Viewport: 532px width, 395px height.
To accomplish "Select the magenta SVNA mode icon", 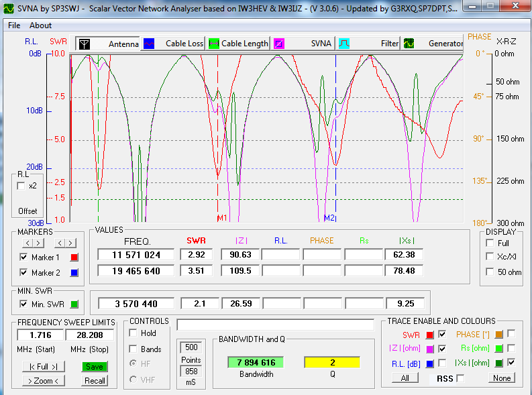I will coord(279,44).
